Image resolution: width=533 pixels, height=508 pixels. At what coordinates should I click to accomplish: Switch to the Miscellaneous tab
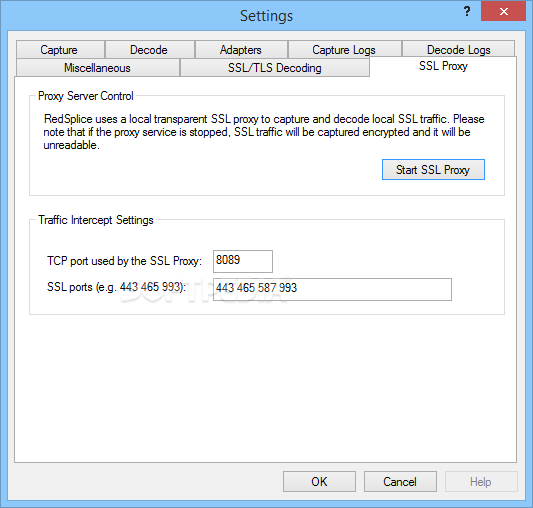click(98, 68)
